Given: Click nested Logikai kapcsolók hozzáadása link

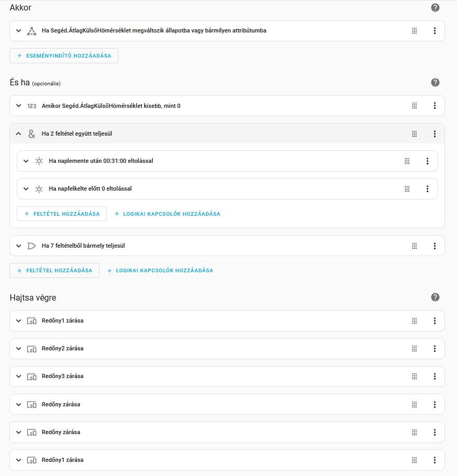Looking at the screenshot, I should click(168, 214).
